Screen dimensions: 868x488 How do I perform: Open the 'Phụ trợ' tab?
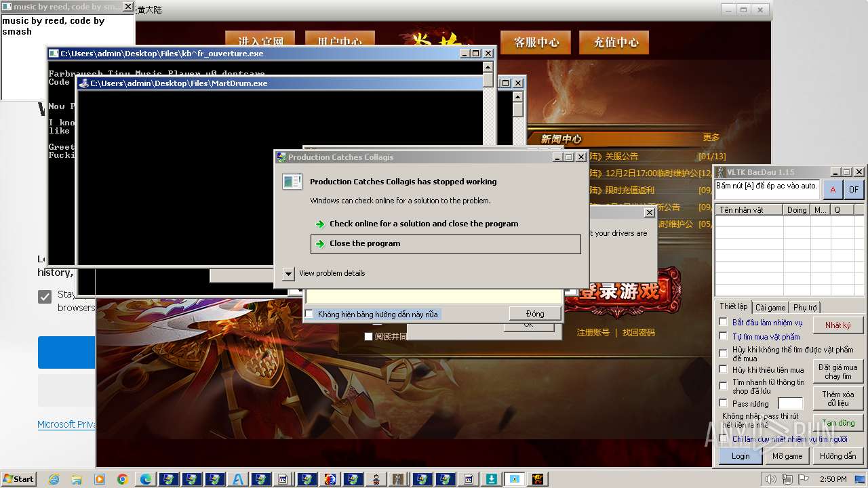[x=805, y=308]
